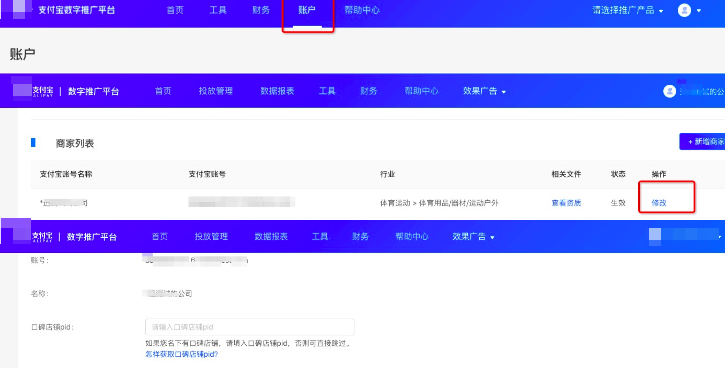Click the 新增商家 button
The height and width of the screenshot is (368, 725).
(702, 141)
